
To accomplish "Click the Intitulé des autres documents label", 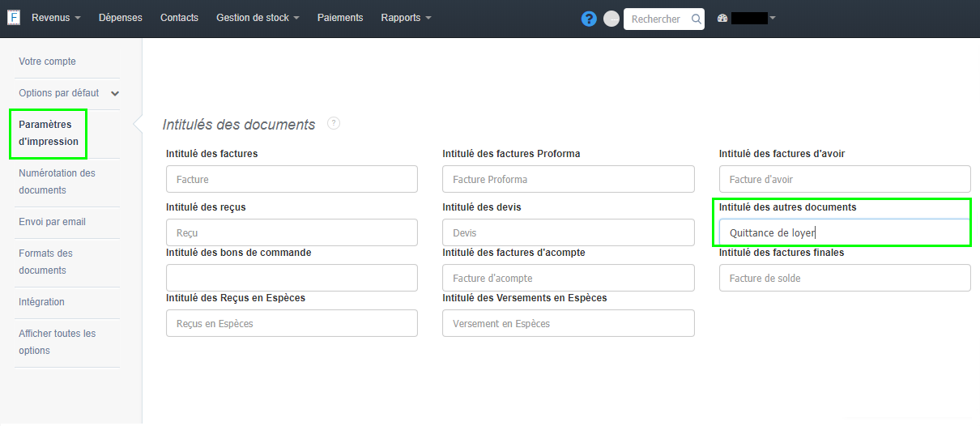I will click(787, 207).
